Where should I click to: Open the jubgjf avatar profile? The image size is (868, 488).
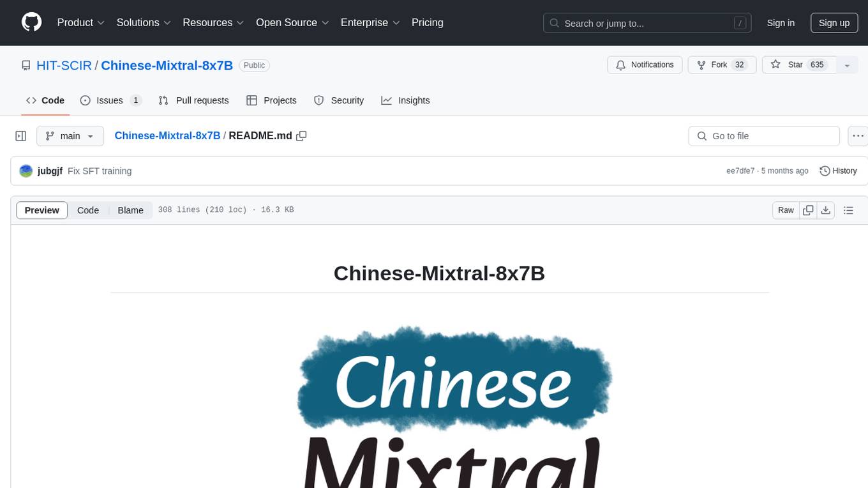click(x=26, y=171)
